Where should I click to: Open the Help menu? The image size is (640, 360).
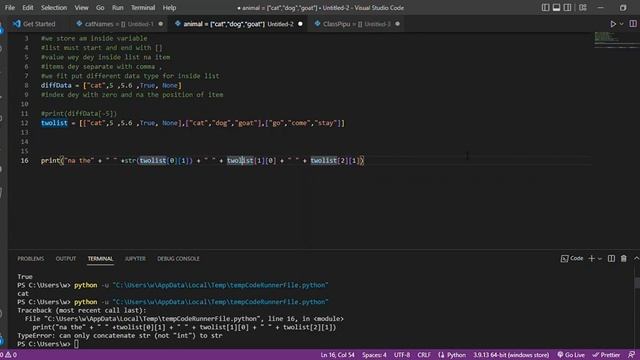169,8
